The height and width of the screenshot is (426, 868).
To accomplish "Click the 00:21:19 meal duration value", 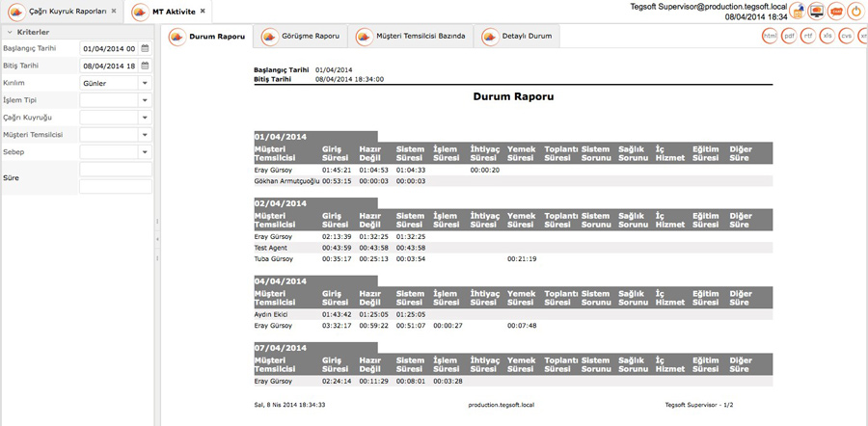I will click(x=522, y=258).
